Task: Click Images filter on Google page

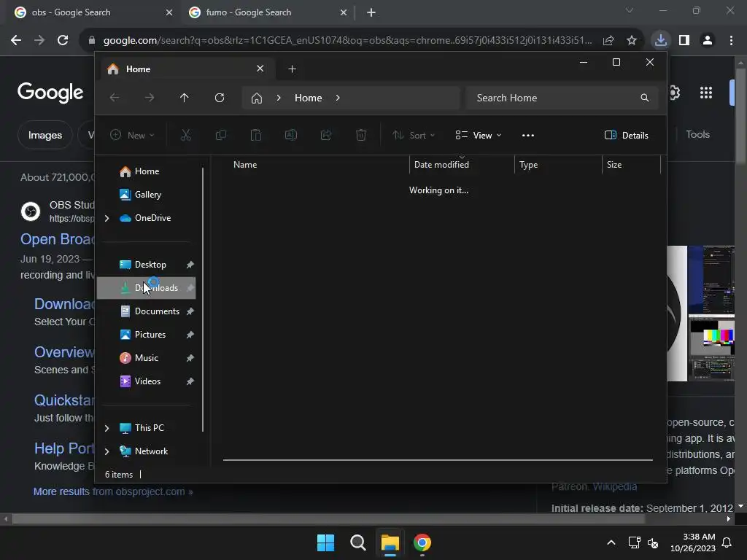Action: [x=44, y=135]
